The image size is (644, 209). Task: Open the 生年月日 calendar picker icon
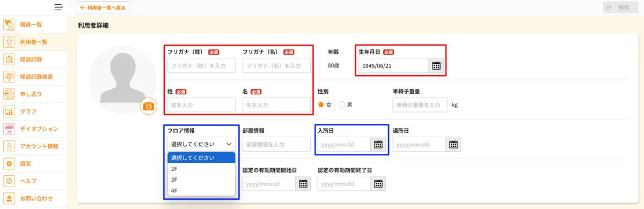(436, 66)
